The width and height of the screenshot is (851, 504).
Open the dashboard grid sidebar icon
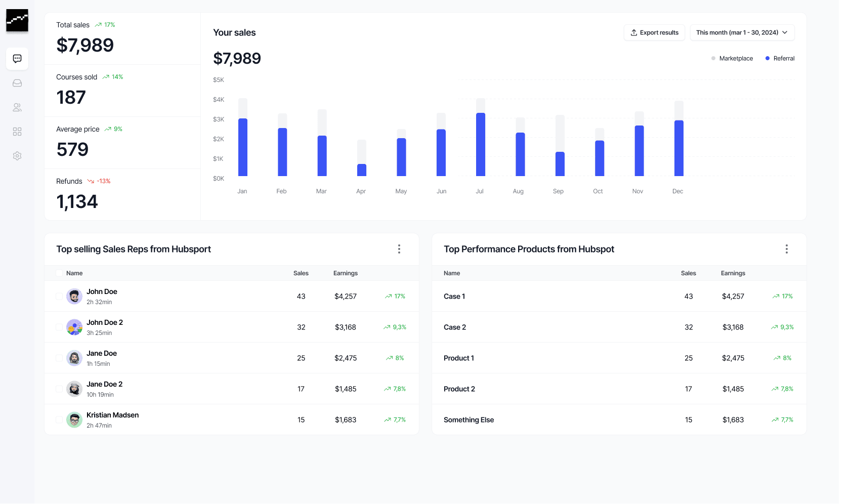(x=17, y=132)
